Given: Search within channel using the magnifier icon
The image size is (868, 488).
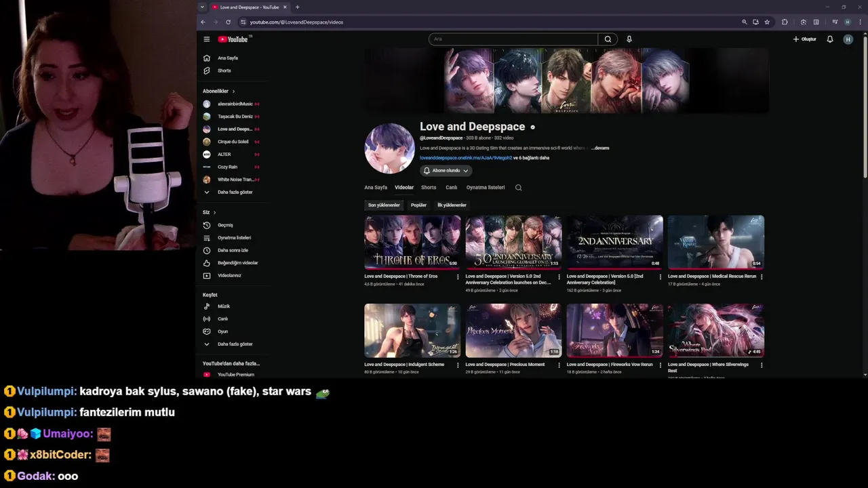Looking at the screenshot, I should [x=518, y=188].
